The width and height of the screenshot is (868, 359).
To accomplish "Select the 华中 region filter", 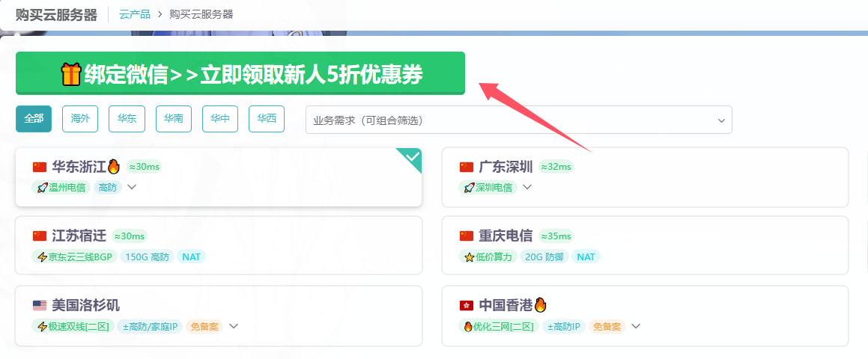I will coord(220,119).
